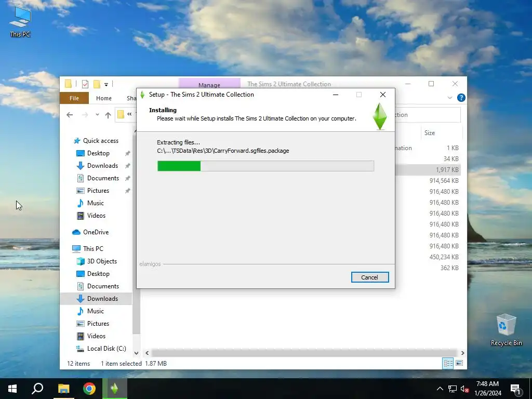The width and height of the screenshot is (532, 399).
Task: Open Videos under Quick access
Action: 91,216
